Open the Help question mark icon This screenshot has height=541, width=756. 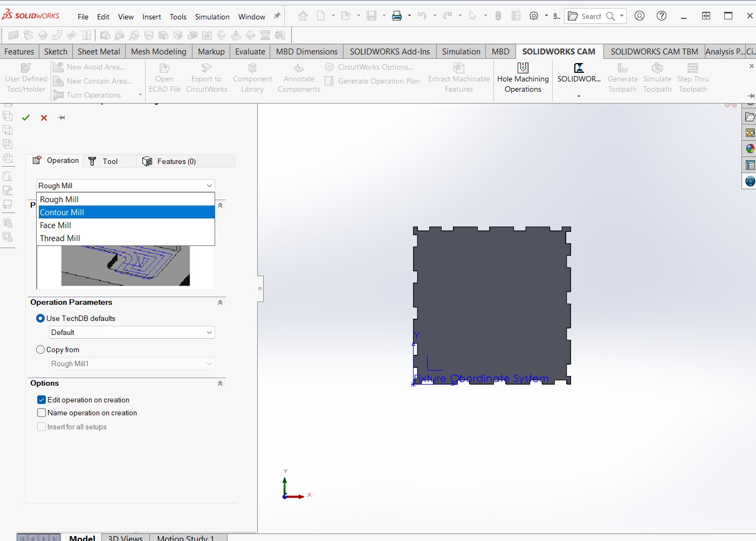(662, 16)
